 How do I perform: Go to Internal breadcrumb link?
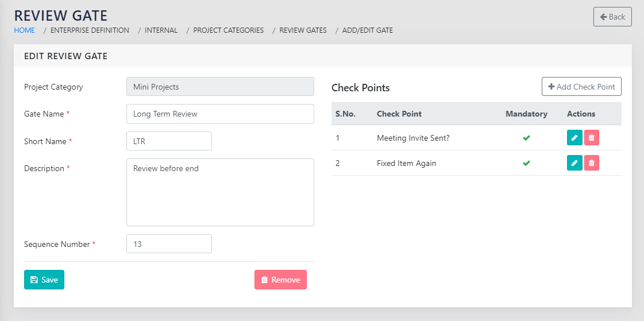coord(161,30)
